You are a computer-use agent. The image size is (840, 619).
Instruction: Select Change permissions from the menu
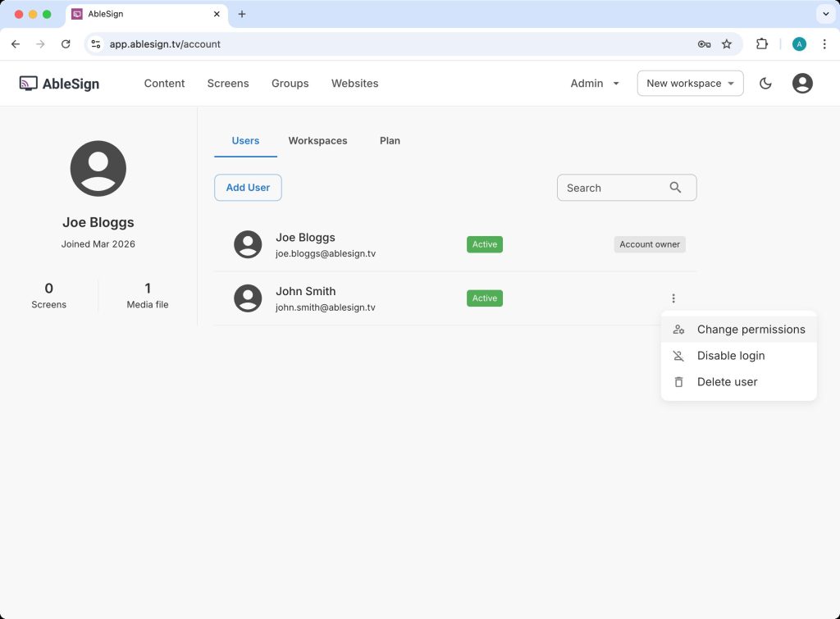751,330
